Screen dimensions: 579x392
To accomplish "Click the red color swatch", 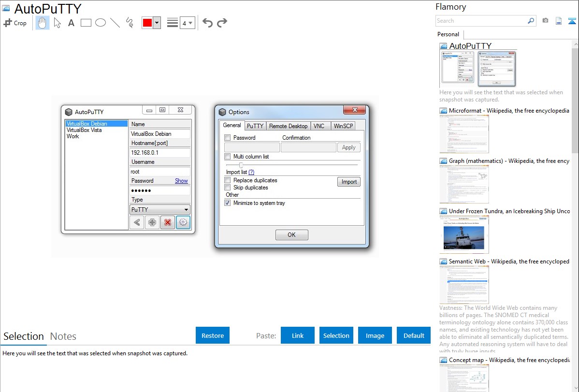I will pos(147,23).
